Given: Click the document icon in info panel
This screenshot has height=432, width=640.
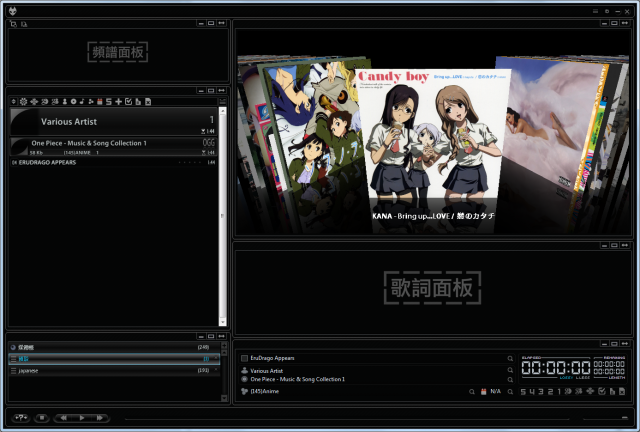Looking at the screenshot, I should (612, 391).
